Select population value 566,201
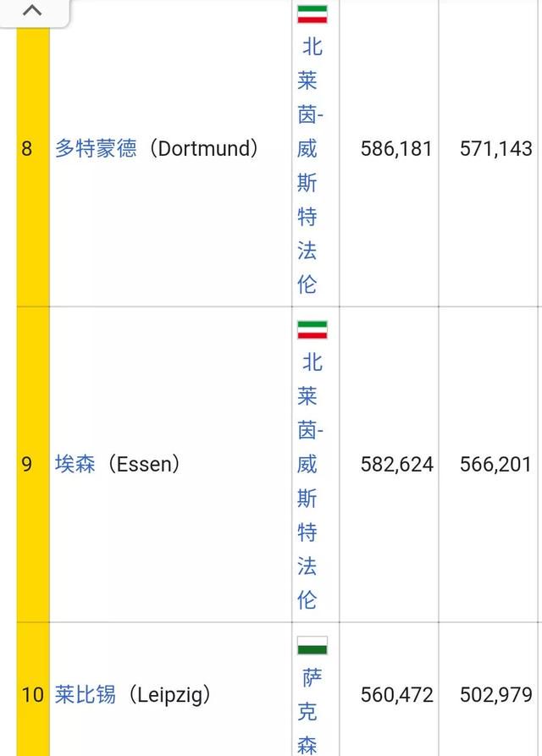 click(x=495, y=464)
